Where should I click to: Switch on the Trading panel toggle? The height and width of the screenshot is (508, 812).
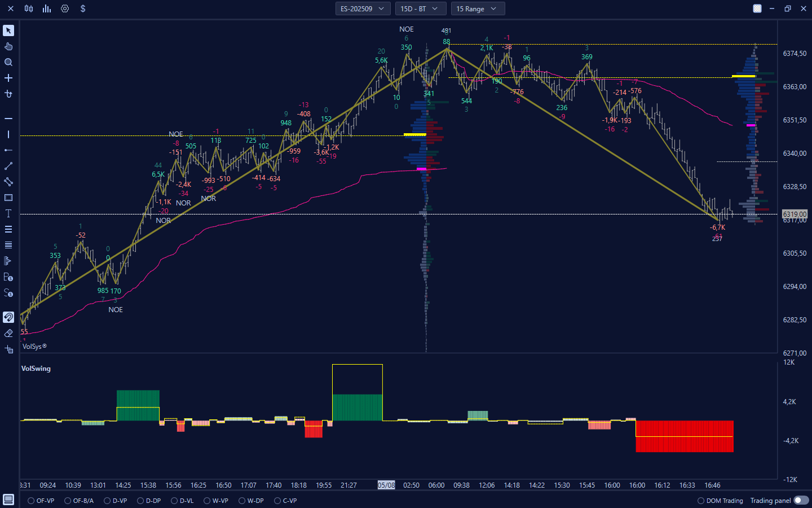point(801,500)
